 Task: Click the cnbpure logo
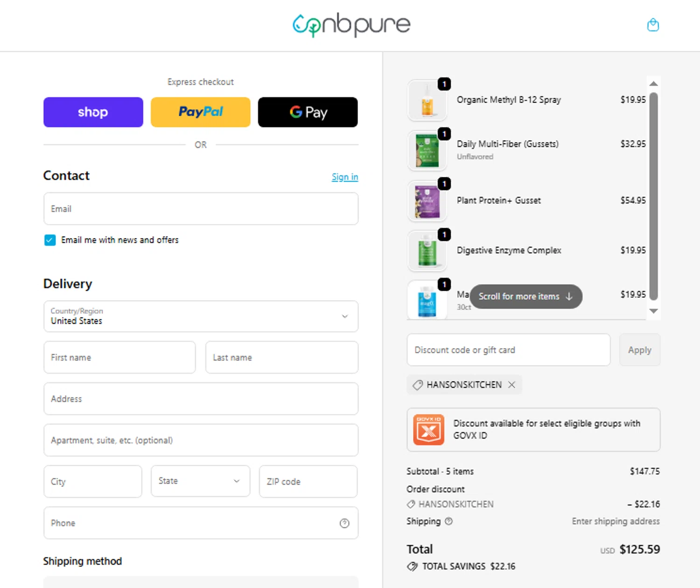coord(351,25)
